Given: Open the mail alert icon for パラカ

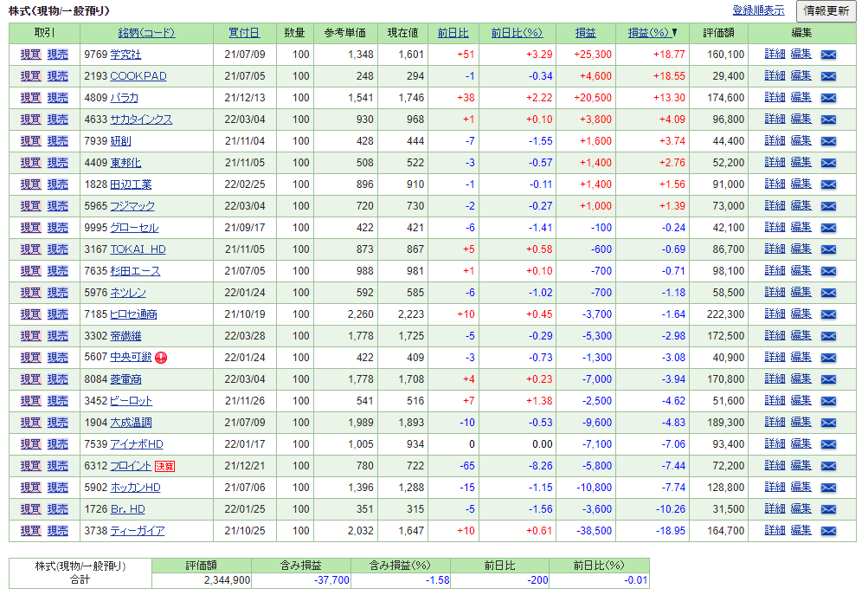Looking at the screenshot, I should (x=828, y=98).
